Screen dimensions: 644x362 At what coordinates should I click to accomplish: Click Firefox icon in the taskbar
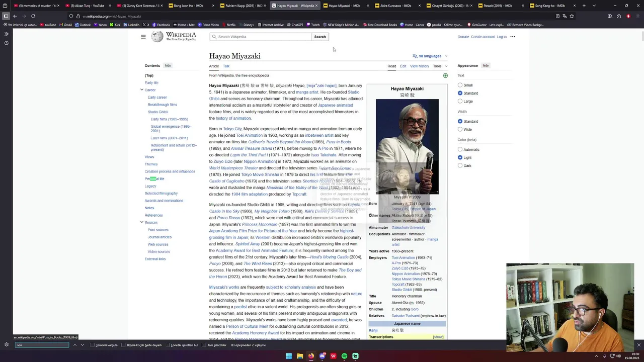[311, 356]
